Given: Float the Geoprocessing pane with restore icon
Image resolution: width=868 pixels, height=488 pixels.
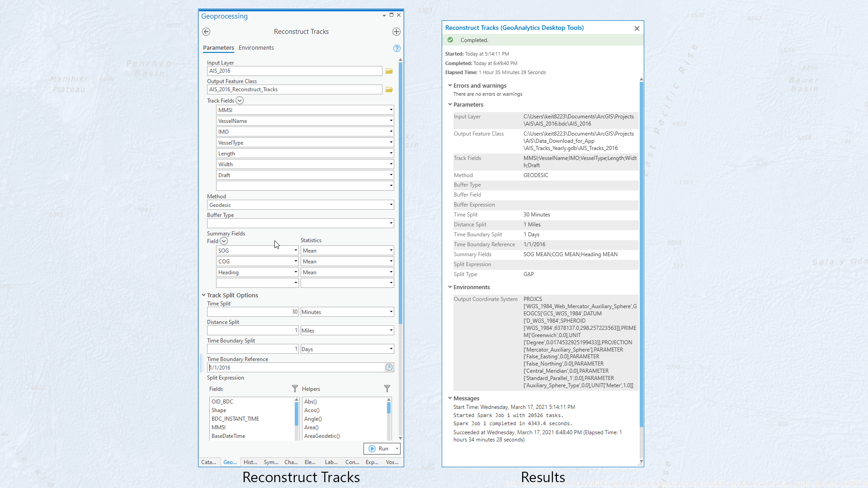Looking at the screenshot, I should tap(392, 15).
